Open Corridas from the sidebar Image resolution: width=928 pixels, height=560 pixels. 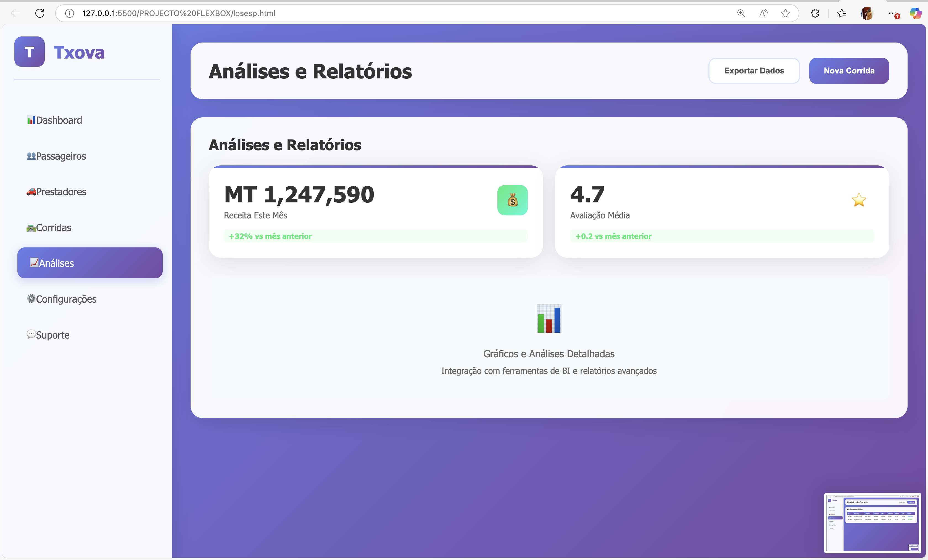point(54,228)
